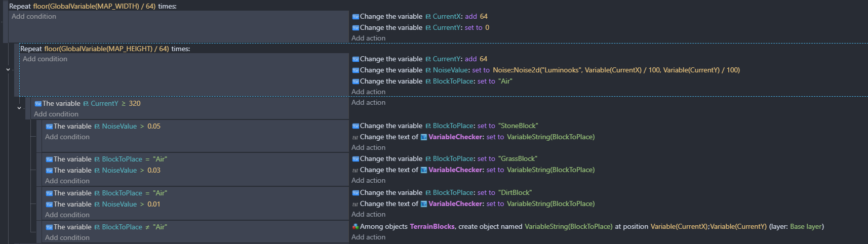Click the create object icon for TerrainBlocks action

pos(356,227)
